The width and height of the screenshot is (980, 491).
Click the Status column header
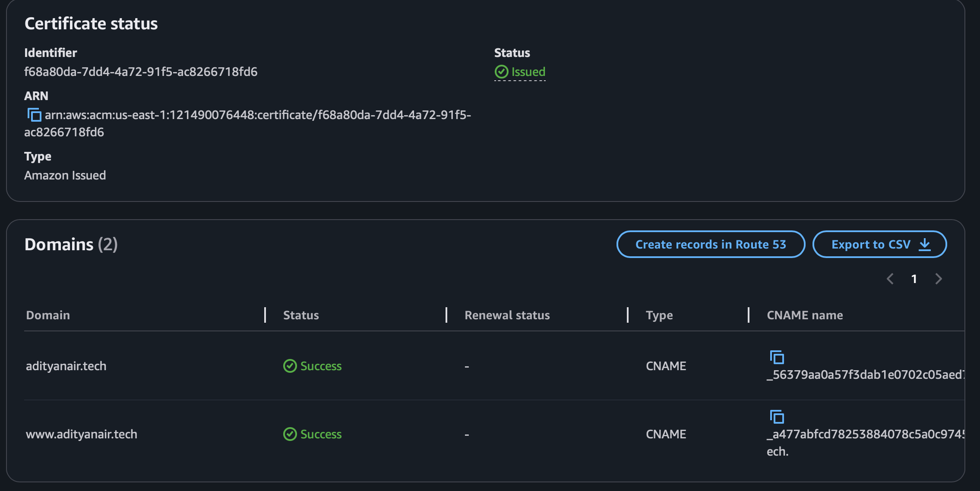[x=301, y=315]
